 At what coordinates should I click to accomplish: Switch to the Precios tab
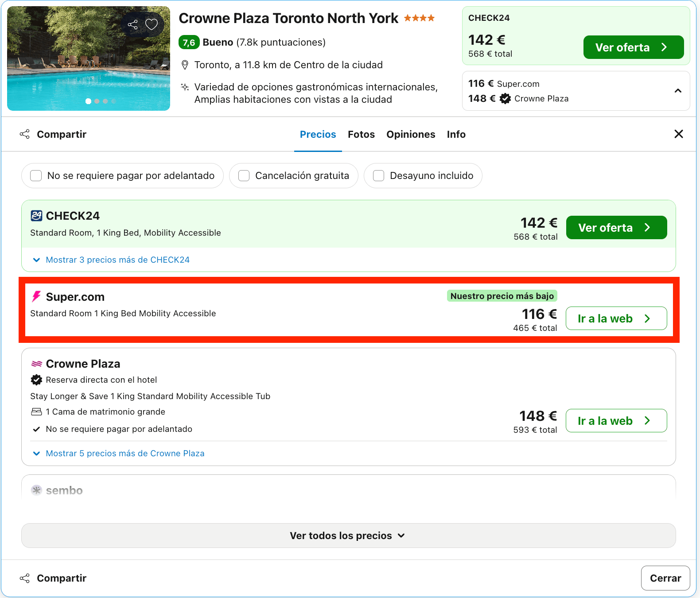click(x=318, y=134)
